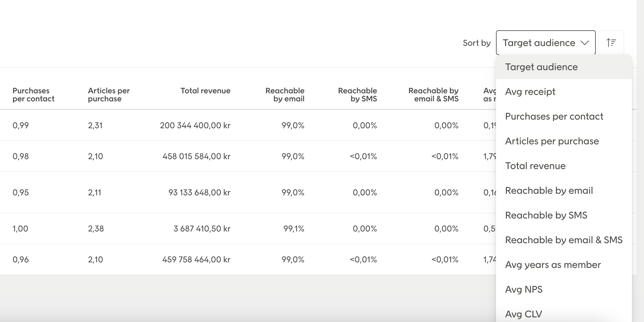Toggle the sort direction icon
Image resolution: width=644 pixels, height=322 pixels.
pyautogui.click(x=611, y=43)
